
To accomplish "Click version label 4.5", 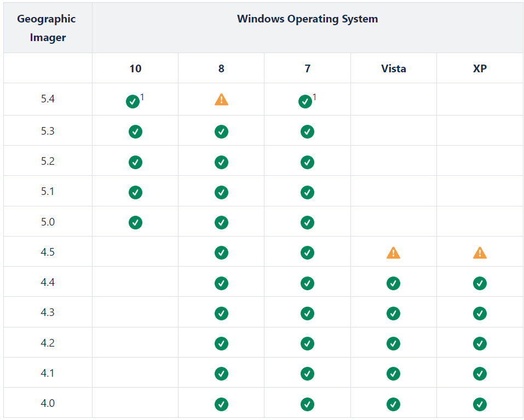I will (48, 252).
